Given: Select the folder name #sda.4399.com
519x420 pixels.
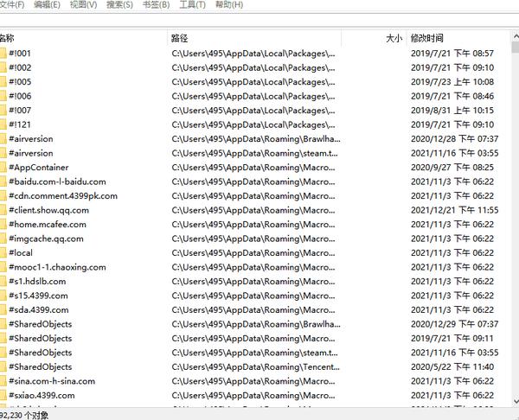Looking at the screenshot, I should tap(39, 309).
